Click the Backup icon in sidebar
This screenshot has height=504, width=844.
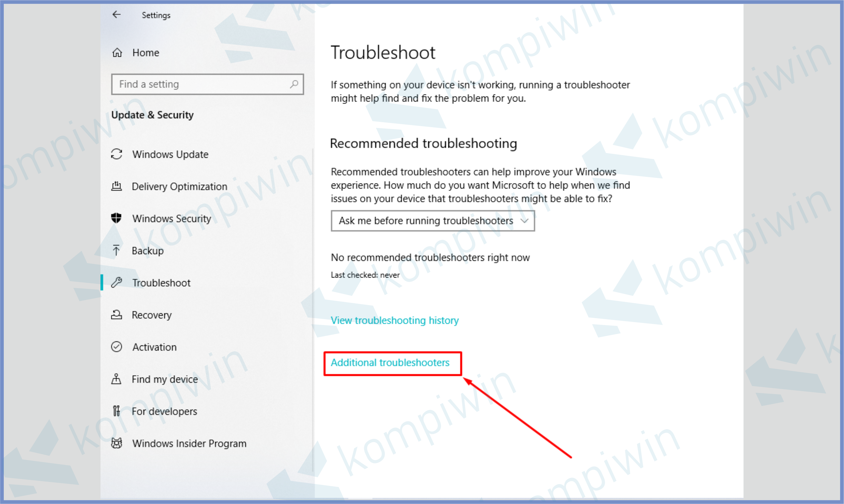point(115,250)
